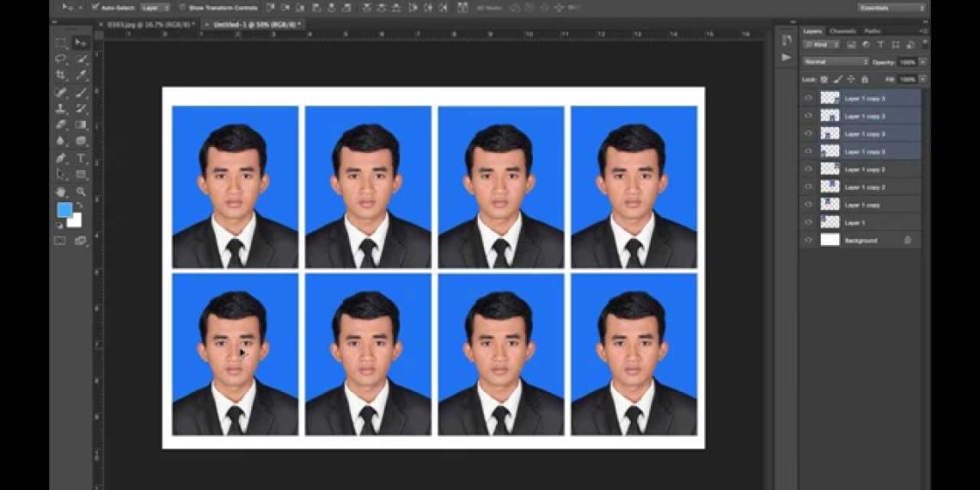
Task: Hide the Background layer
Action: click(x=809, y=241)
